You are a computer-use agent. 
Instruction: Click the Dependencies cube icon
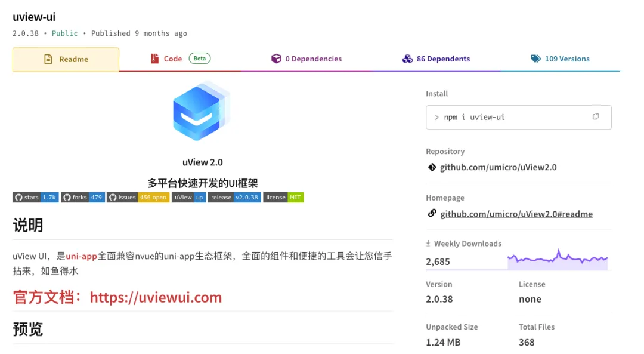277,59
